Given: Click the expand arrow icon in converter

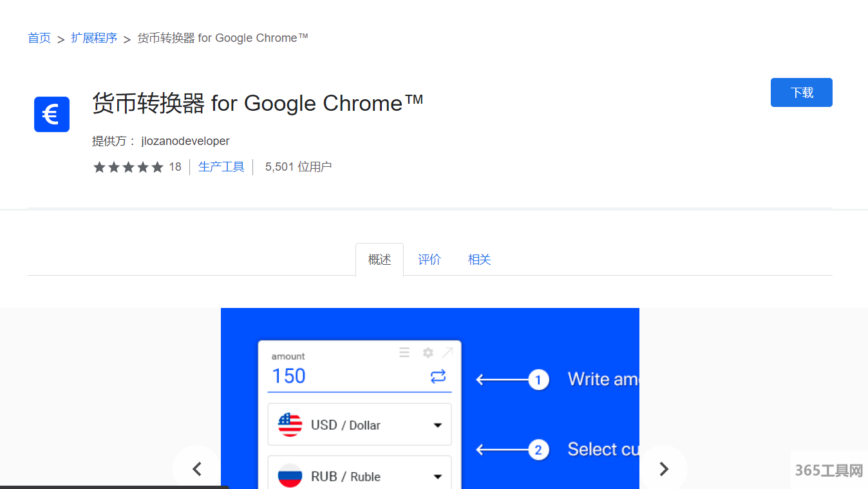Looking at the screenshot, I should pyautogui.click(x=448, y=352).
